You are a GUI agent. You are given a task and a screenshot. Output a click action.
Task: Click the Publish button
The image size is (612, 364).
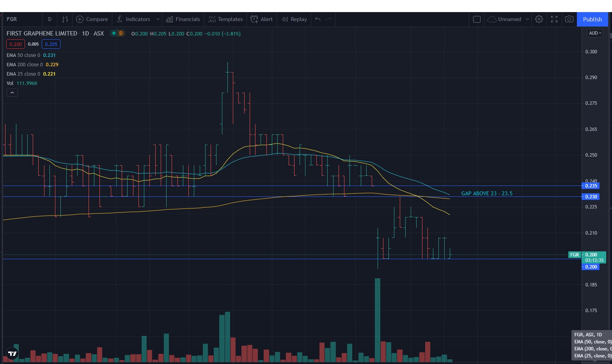(592, 19)
